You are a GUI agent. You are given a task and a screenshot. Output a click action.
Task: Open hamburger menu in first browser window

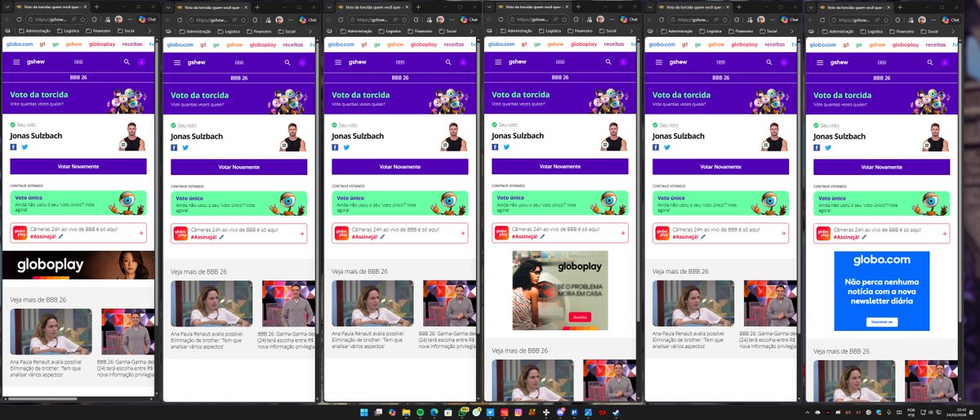pos(16,62)
